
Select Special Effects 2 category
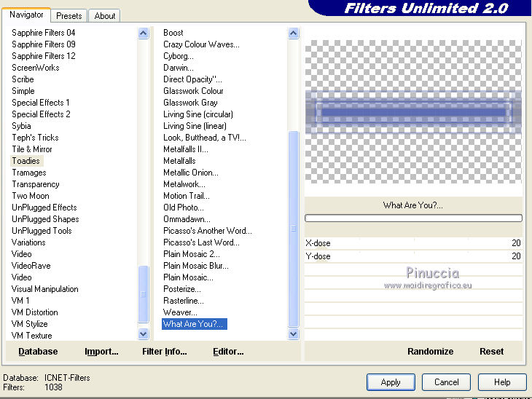click(x=41, y=114)
